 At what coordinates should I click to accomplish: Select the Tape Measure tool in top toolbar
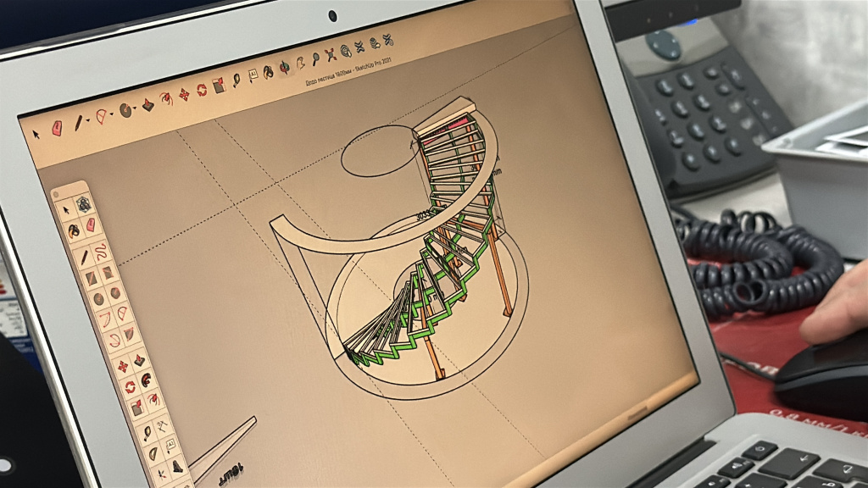236,80
